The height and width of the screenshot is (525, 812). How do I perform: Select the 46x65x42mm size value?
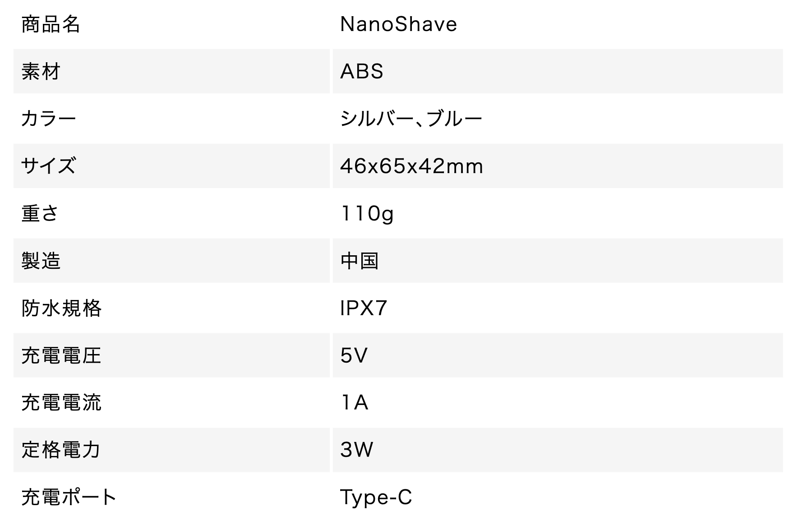(x=411, y=166)
